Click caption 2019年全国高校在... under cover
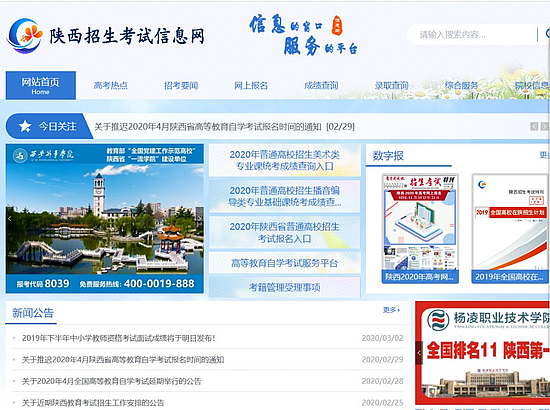The width and height of the screenshot is (550, 410). (x=510, y=277)
